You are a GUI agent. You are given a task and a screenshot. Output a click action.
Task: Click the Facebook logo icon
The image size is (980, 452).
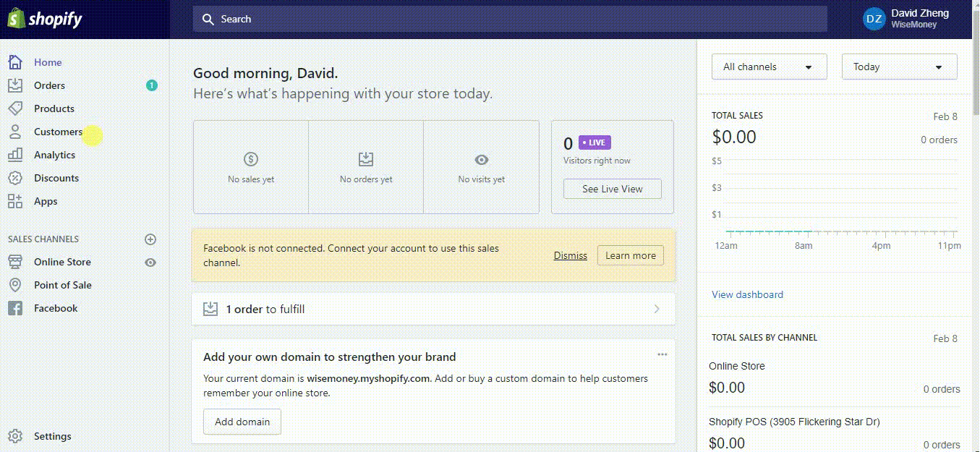point(15,308)
